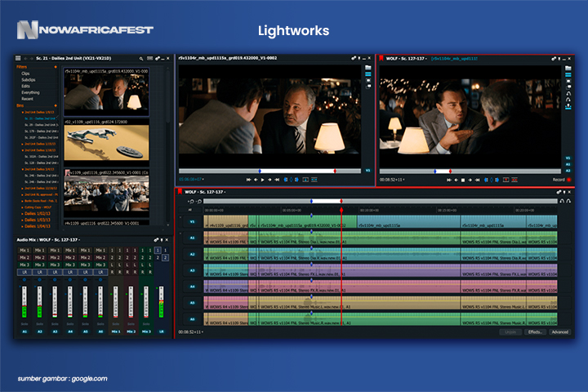Screen dimensions: 588x392
Task: Select the Edits filter
Action: 25,87
